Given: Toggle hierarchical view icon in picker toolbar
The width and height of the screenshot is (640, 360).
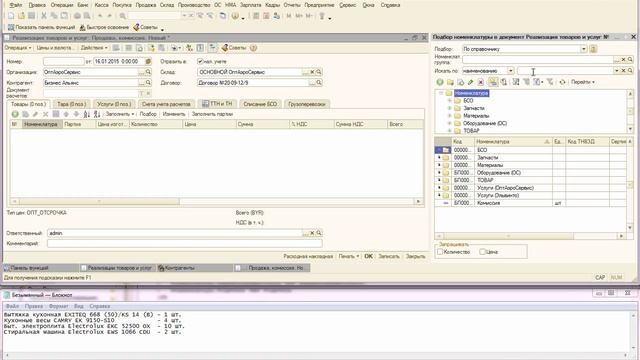Looking at the screenshot, I should [493, 82].
